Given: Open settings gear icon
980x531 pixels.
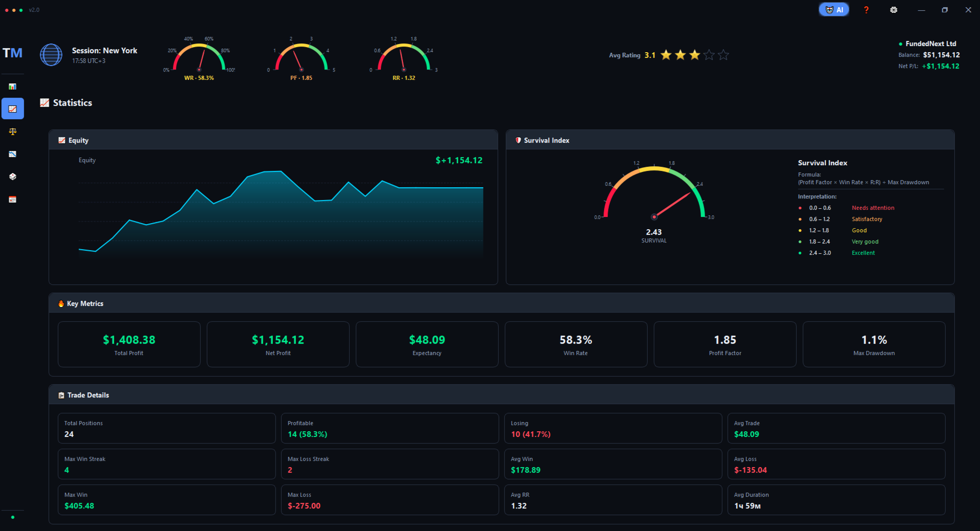Looking at the screenshot, I should click(893, 10).
